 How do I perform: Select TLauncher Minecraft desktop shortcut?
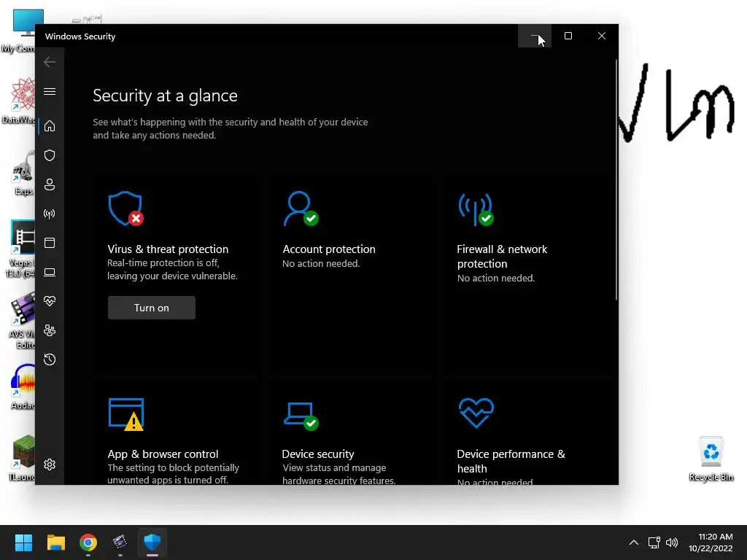point(23,458)
